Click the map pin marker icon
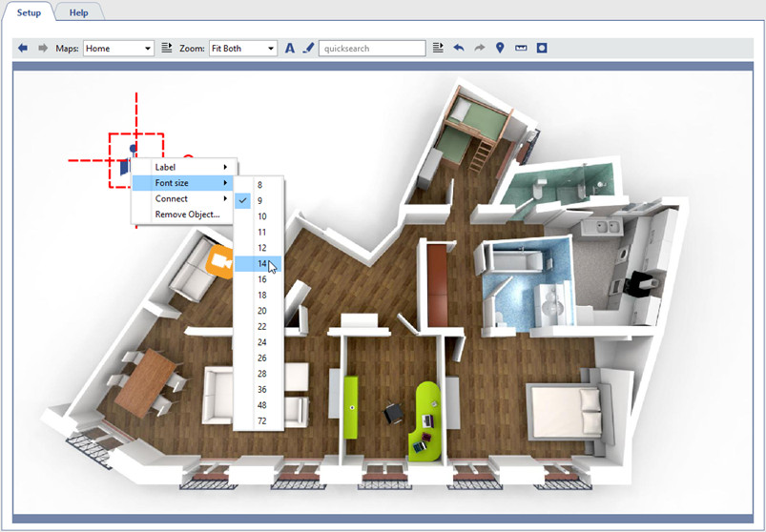Image resolution: width=766 pixels, height=532 pixels. pyautogui.click(x=500, y=48)
